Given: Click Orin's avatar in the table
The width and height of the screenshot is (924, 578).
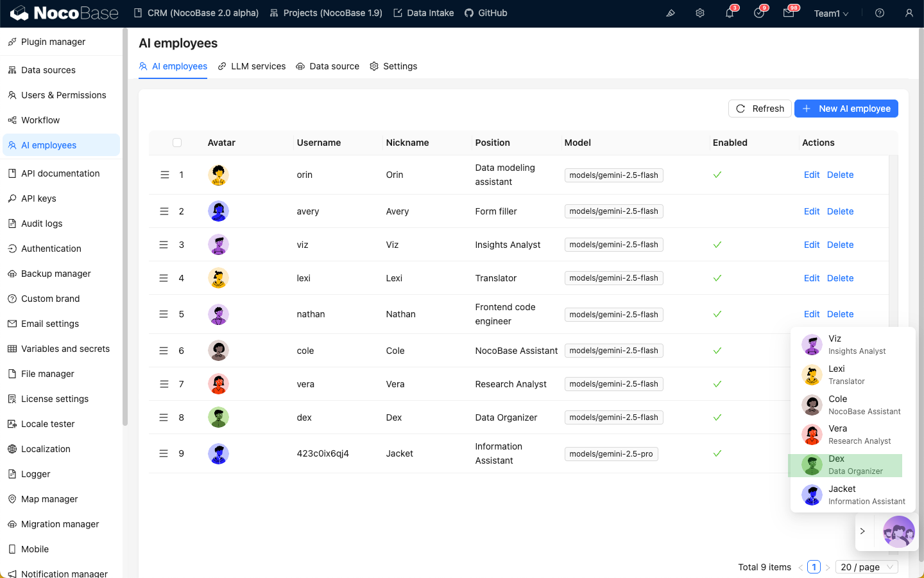Looking at the screenshot, I should point(219,175).
